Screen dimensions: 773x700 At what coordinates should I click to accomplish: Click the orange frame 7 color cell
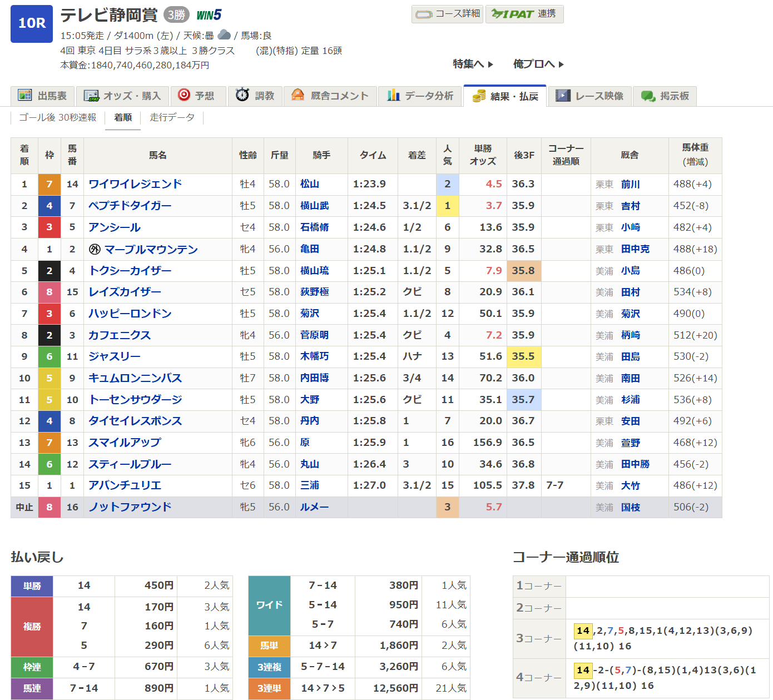49,184
